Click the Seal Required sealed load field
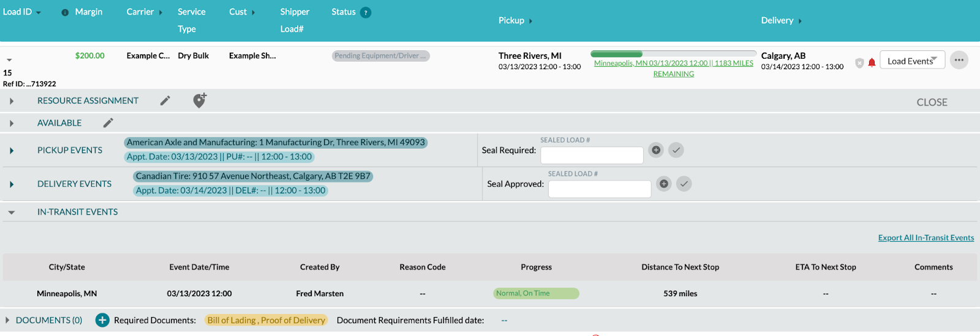 592,155
